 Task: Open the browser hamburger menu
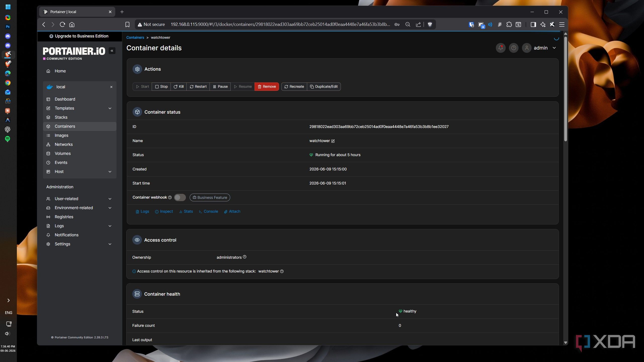(x=562, y=24)
